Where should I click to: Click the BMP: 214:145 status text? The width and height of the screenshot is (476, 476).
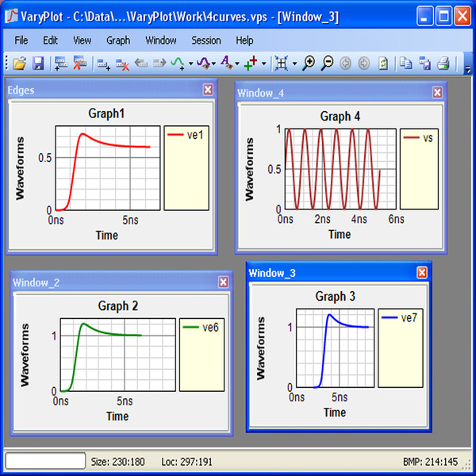click(x=430, y=462)
